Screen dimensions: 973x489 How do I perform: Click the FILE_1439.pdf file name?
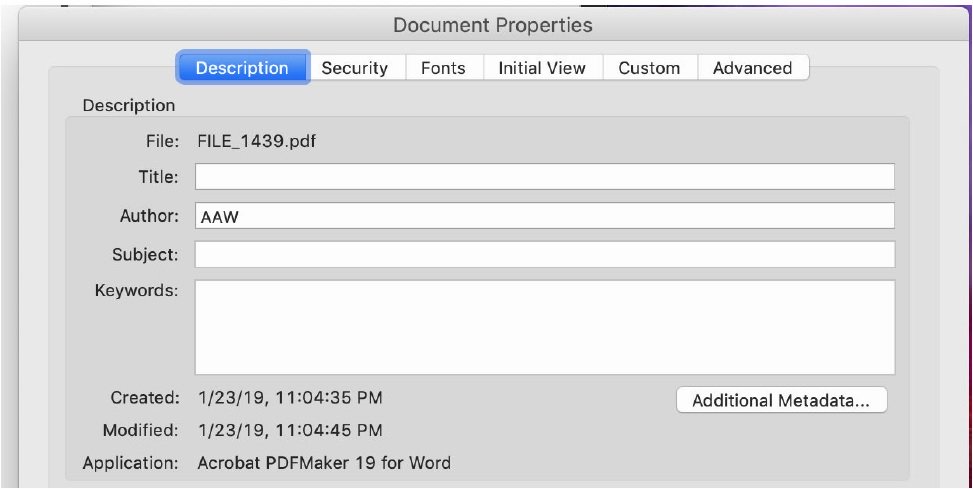tap(257, 141)
